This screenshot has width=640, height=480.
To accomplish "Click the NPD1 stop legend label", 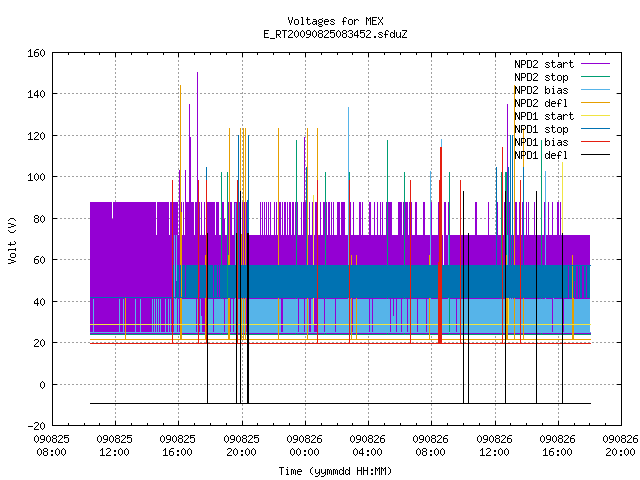I will coord(541,129).
